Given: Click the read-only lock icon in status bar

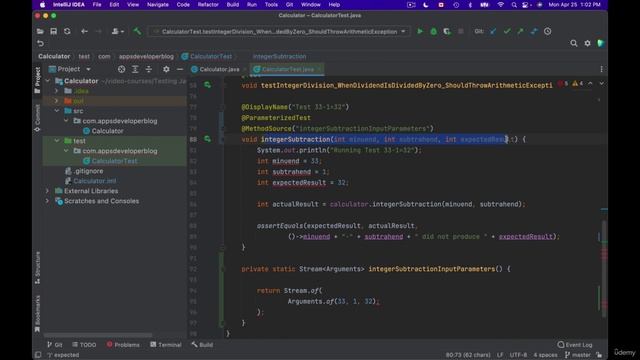Looking at the screenshot, I should click(x=599, y=355).
